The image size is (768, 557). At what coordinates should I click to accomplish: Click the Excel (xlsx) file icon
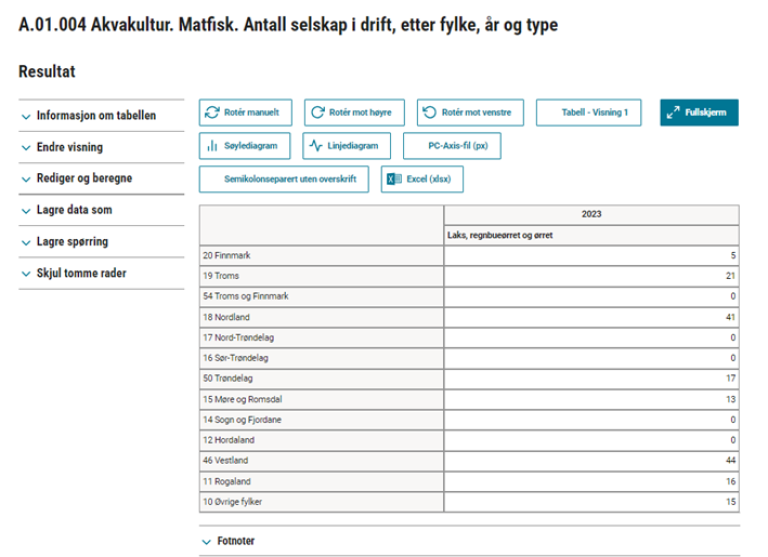click(395, 179)
